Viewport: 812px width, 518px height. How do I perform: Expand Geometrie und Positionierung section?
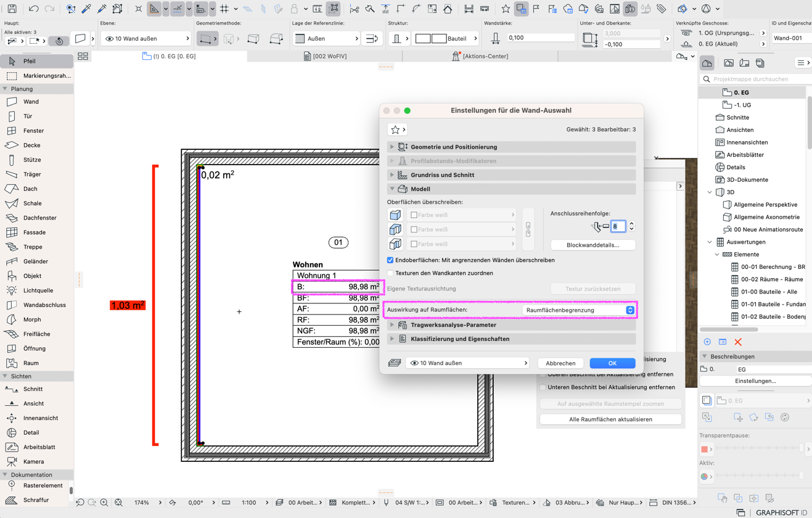click(512, 147)
